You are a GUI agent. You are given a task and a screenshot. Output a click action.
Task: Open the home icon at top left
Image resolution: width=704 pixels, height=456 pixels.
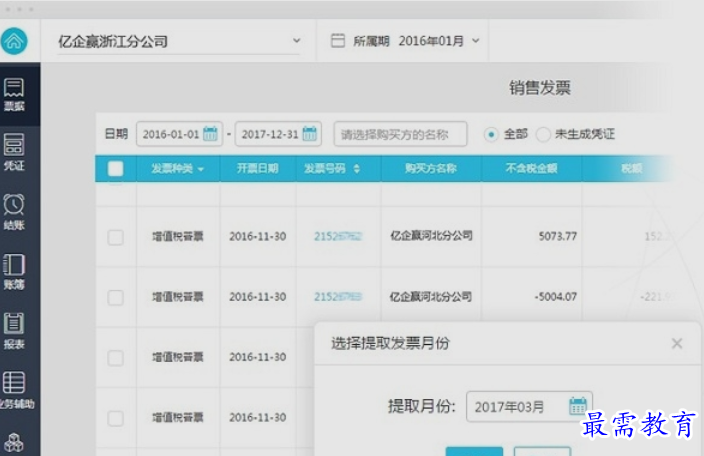pos(14,41)
